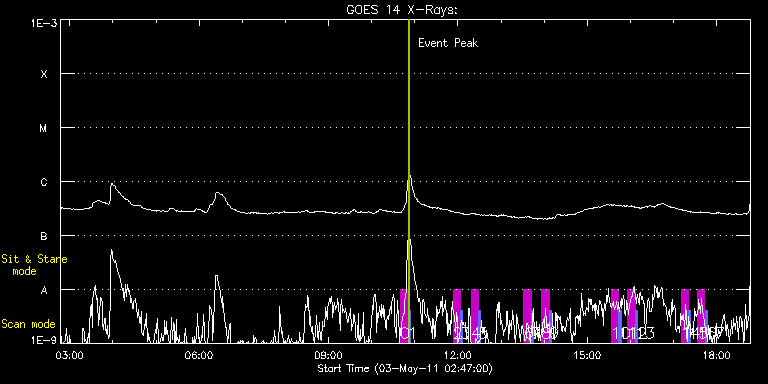This screenshot has width=768, height=384.
Task: Click the X flare class label
Action: (44, 74)
